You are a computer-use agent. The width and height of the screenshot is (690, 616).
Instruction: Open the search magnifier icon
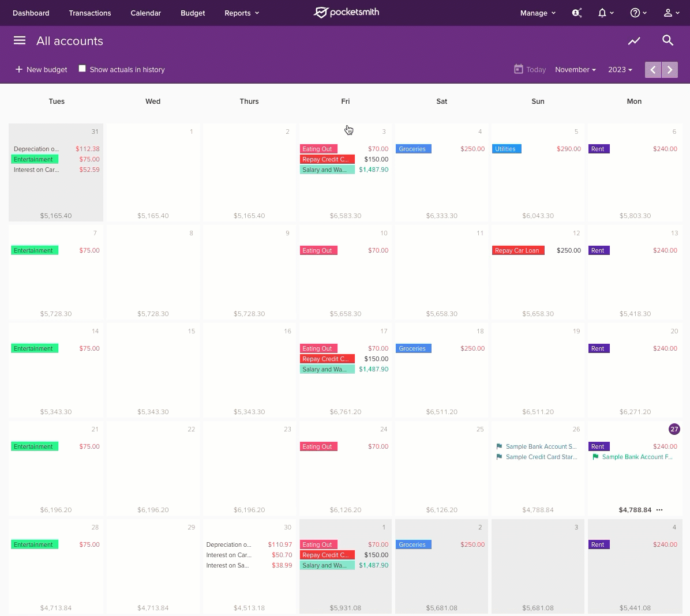pos(667,40)
